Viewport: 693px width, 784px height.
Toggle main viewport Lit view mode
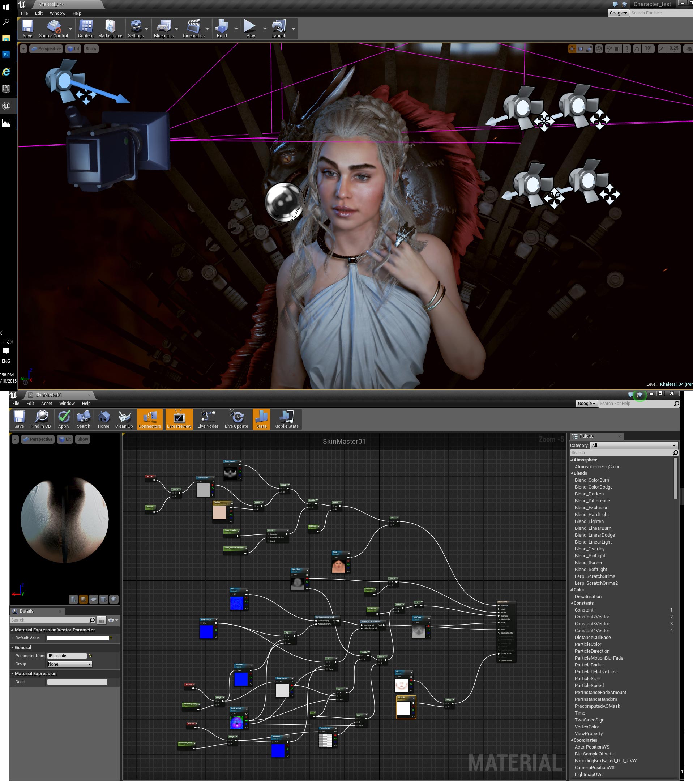tap(73, 49)
